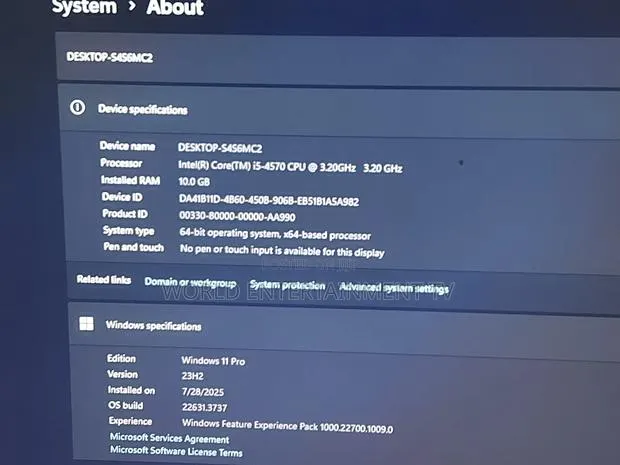This screenshot has height=465, width=620.
Task: Click the 23H2 version value
Action: (193, 376)
